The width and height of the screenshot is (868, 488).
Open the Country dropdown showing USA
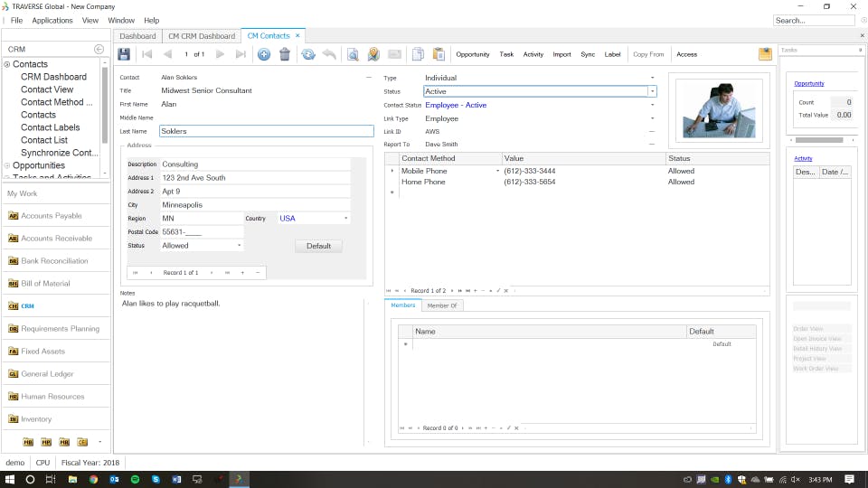click(x=345, y=219)
